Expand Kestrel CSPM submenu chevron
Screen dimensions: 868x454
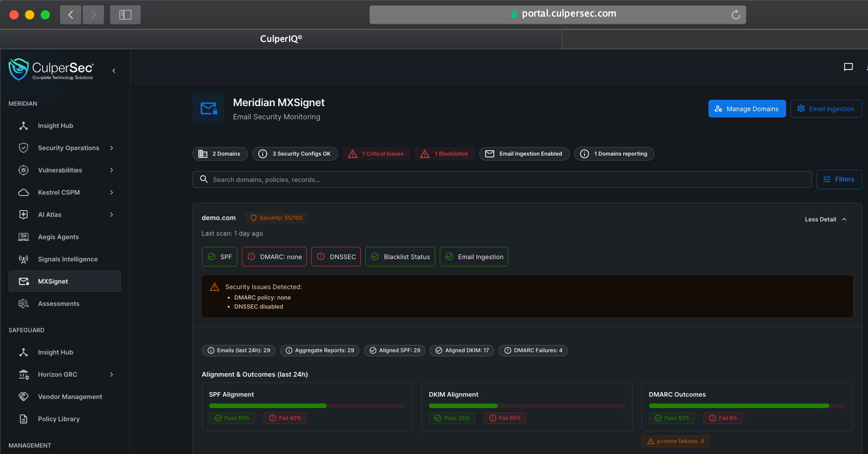pos(112,193)
